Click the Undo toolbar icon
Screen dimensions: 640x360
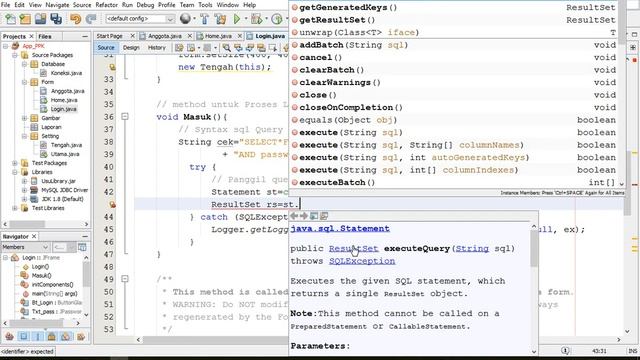tap(75, 19)
